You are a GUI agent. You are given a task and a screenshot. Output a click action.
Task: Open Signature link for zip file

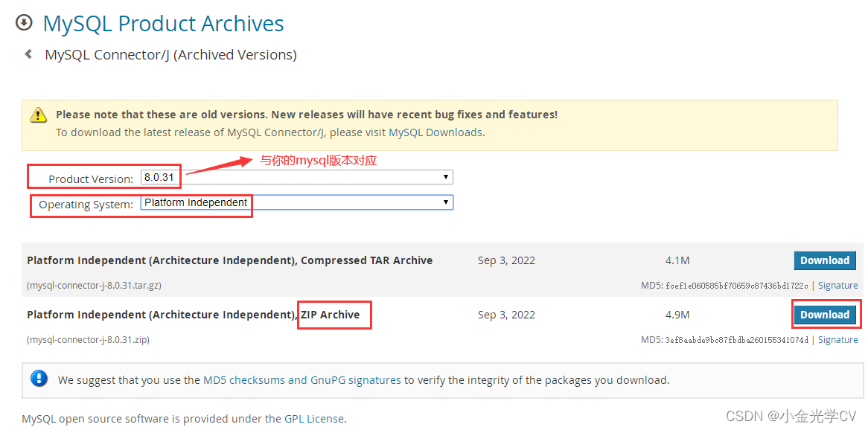pos(837,340)
